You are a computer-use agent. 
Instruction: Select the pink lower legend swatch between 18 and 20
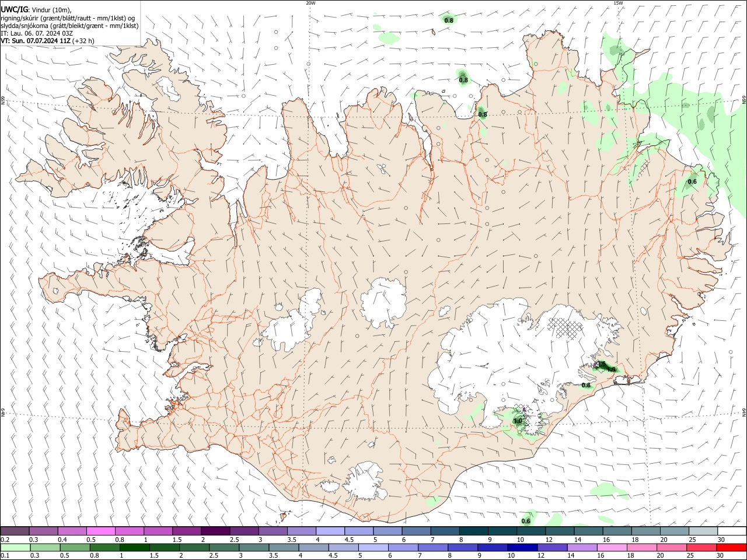[x=641, y=547]
